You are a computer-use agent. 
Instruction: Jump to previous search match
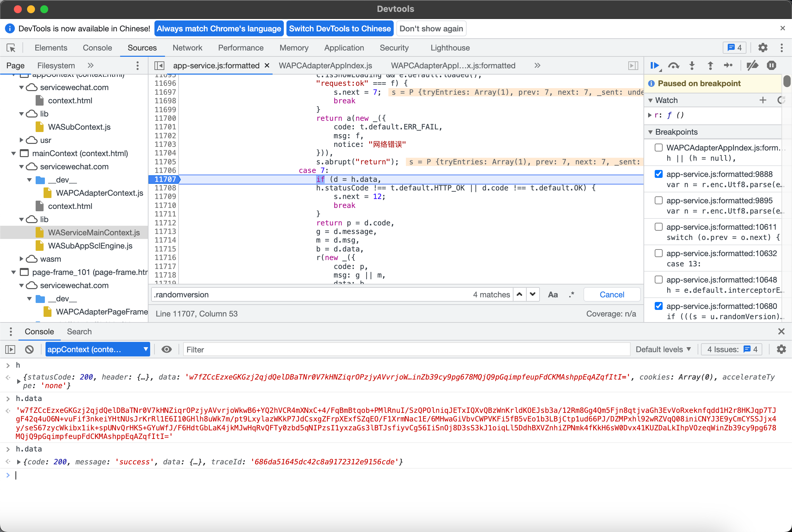[x=519, y=294]
